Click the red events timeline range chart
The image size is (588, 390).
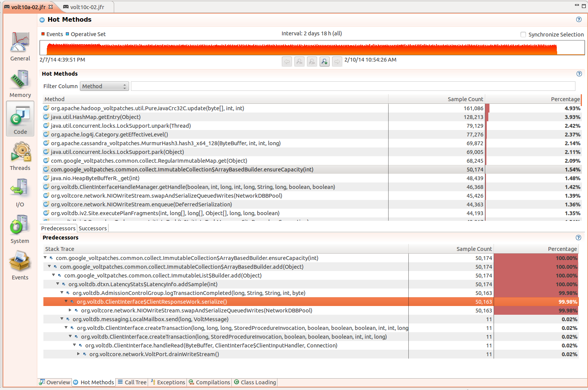coord(312,48)
